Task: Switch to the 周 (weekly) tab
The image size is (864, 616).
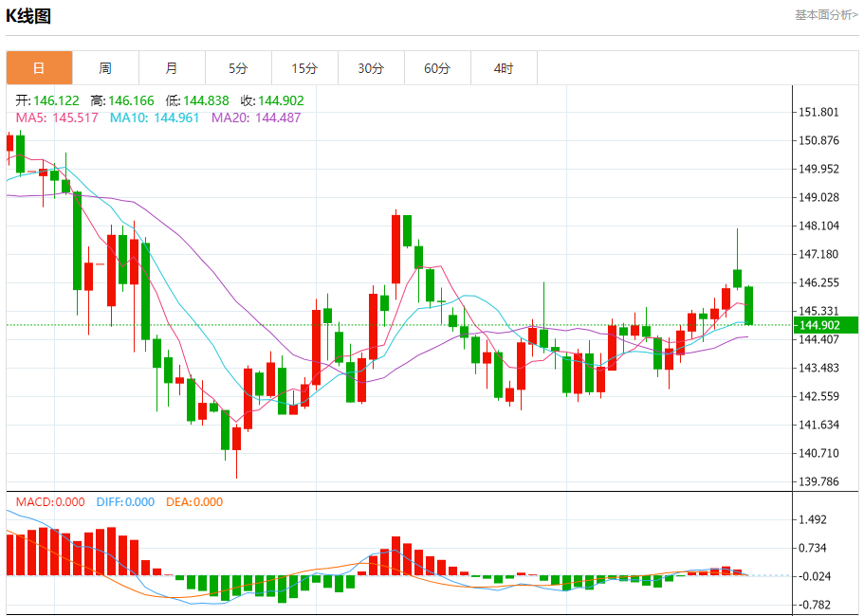Action: click(x=105, y=68)
